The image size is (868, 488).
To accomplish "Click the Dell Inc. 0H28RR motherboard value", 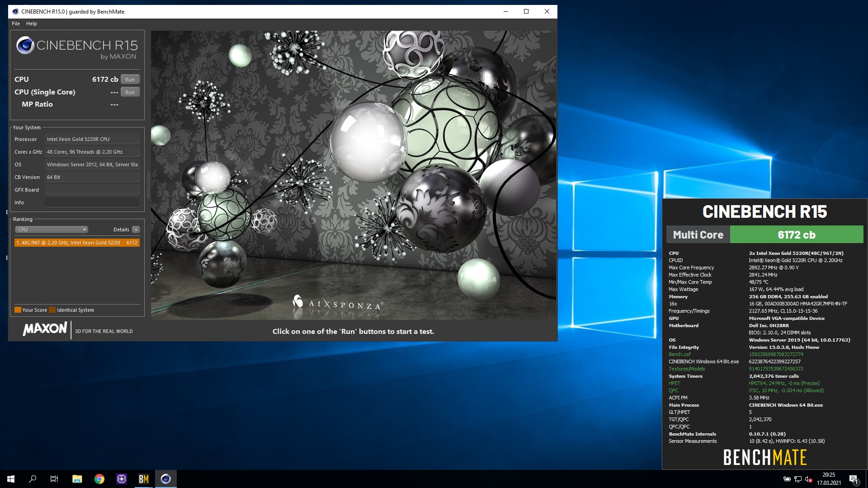I will point(769,325).
